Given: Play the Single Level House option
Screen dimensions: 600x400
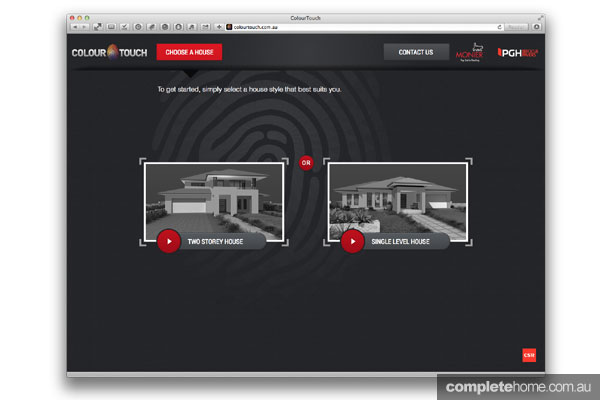Looking at the screenshot, I should point(352,242).
